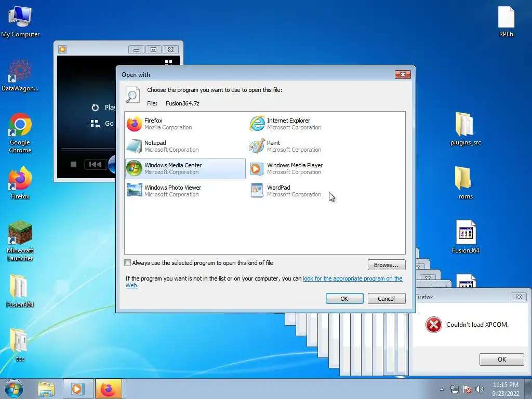The image size is (532, 399).
Task: Open the network tray icon
Action: (x=454, y=389)
